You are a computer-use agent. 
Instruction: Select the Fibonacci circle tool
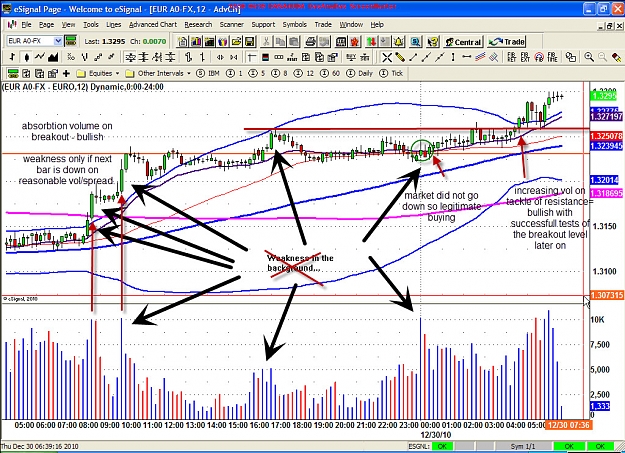(539, 57)
